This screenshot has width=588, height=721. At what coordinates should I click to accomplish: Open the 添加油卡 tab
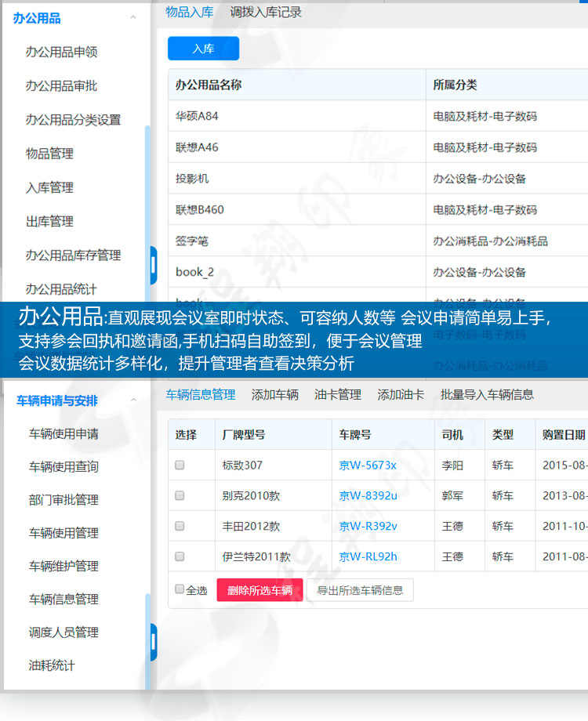[x=401, y=394]
